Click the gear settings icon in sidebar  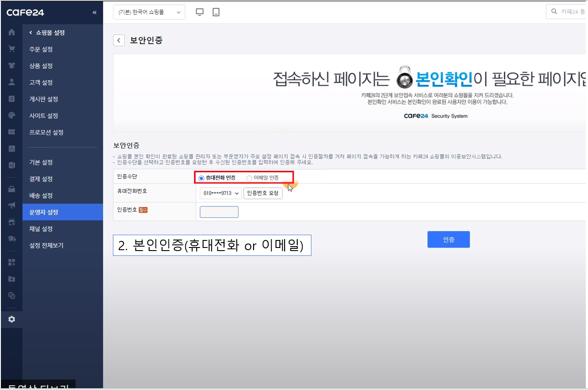tap(11, 319)
